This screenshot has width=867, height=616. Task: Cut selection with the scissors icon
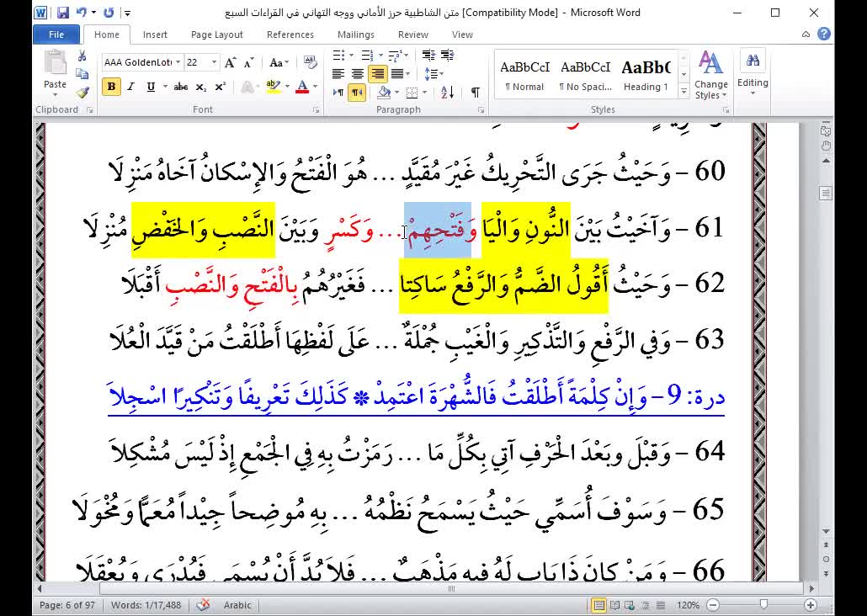82,56
